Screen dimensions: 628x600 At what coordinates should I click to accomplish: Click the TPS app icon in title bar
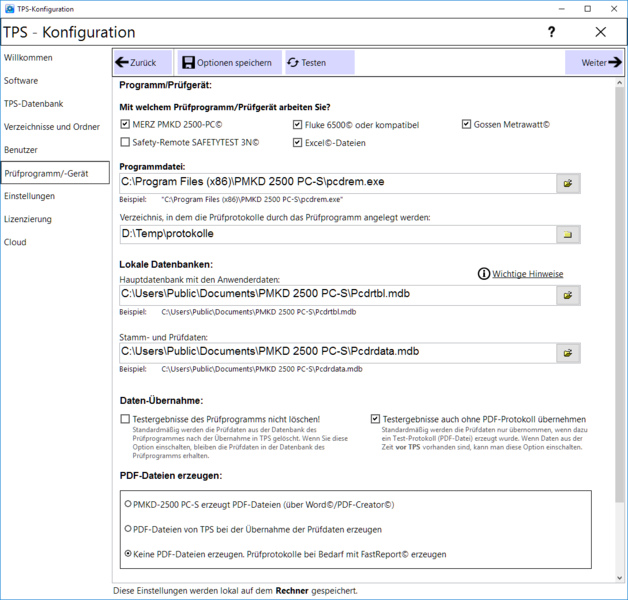click(x=10, y=9)
